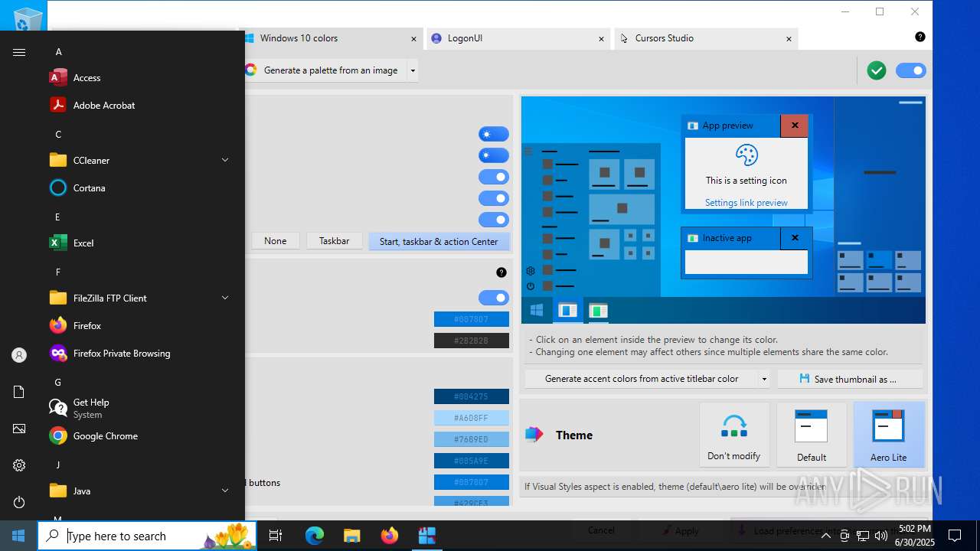Open dropdown beside Generate accent colors

(763, 379)
